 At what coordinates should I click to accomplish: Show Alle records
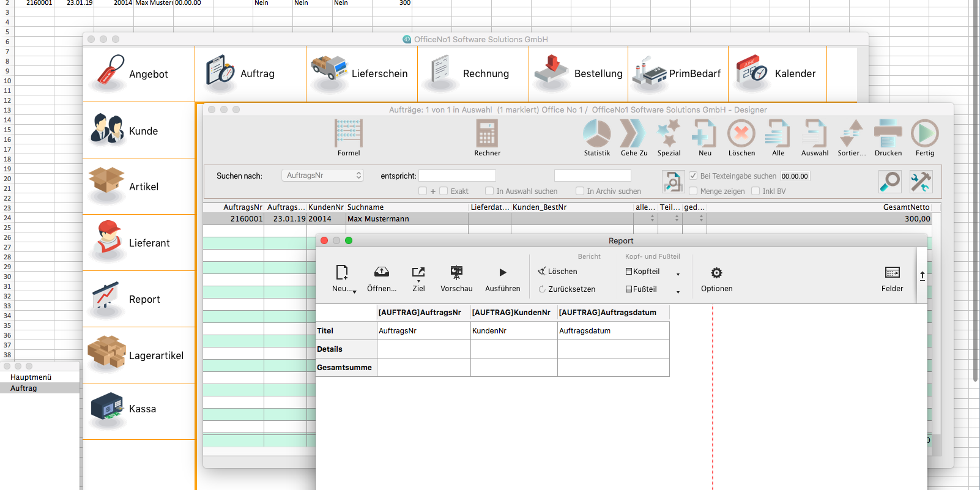(x=778, y=138)
